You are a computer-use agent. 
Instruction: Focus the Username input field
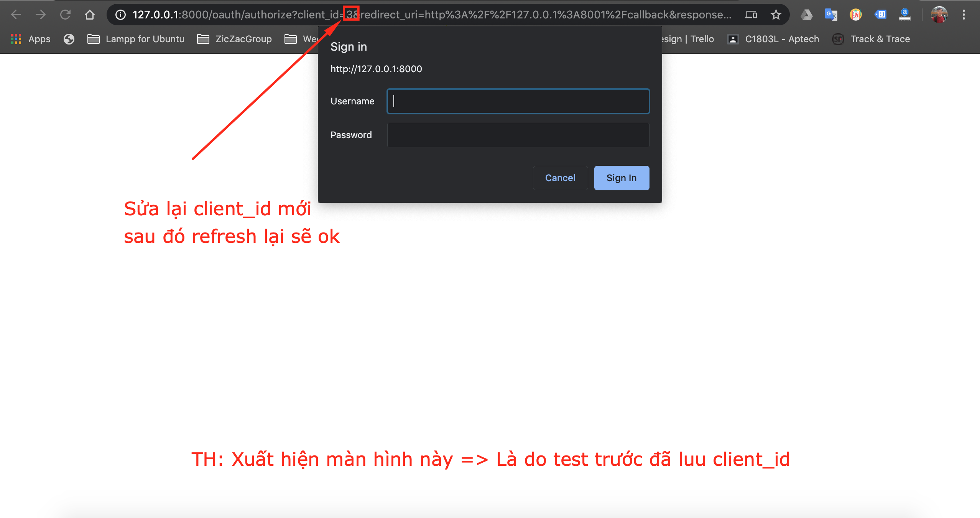coord(518,101)
